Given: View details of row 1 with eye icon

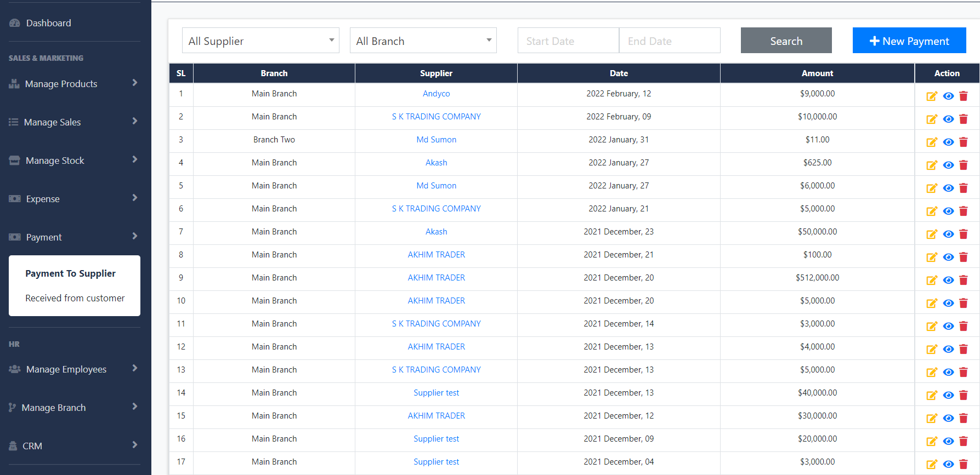Looking at the screenshot, I should point(948,96).
